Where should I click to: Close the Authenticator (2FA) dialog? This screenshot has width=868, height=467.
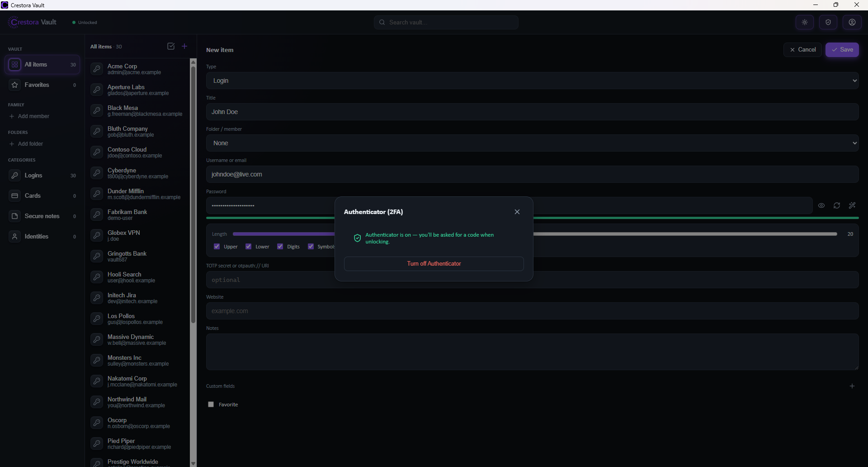[517, 212]
